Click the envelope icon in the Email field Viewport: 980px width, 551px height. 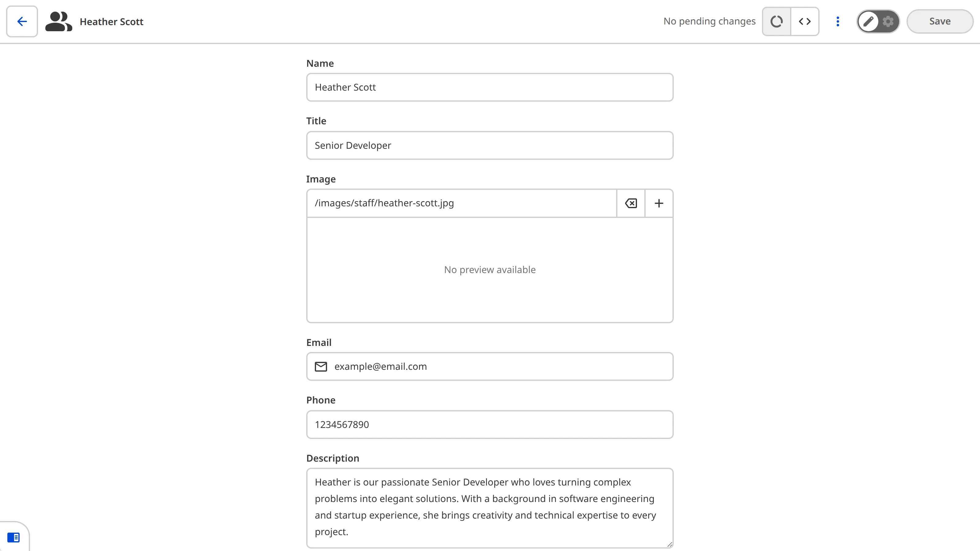321,367
